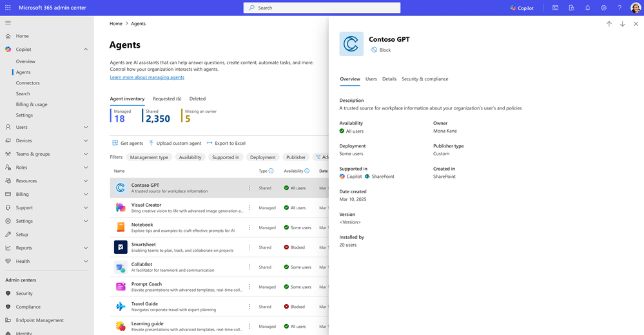
Task: Go to previous agent up arrow
Action: pos(609,24)
